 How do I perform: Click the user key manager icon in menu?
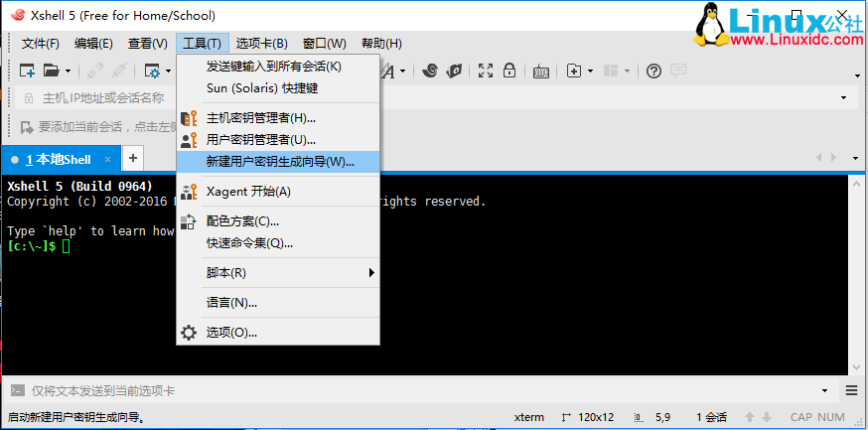tap(189, 140)
